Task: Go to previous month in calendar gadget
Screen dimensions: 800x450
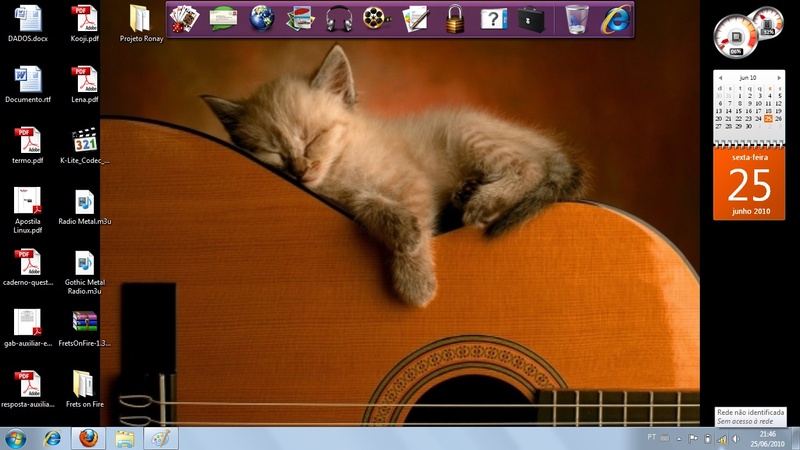Action: point(720,78)
